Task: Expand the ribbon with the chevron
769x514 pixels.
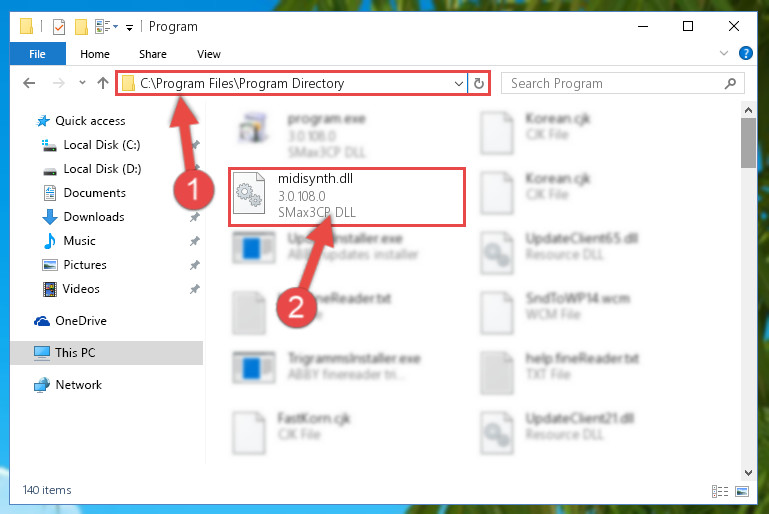Action: [724, 53]
